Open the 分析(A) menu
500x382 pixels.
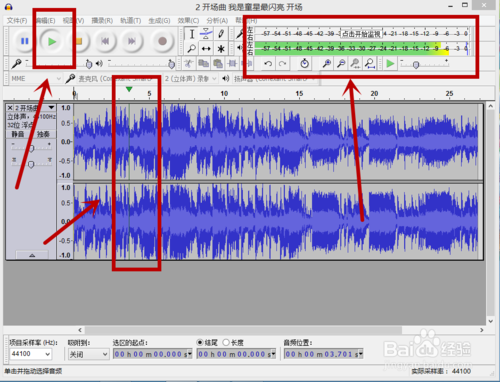[x=217, y=21]
